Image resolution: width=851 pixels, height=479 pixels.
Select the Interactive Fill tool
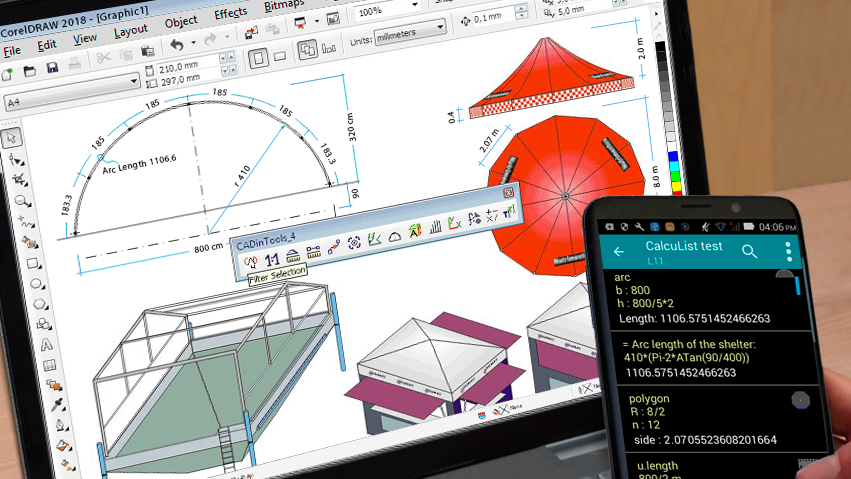pos(63,446)
